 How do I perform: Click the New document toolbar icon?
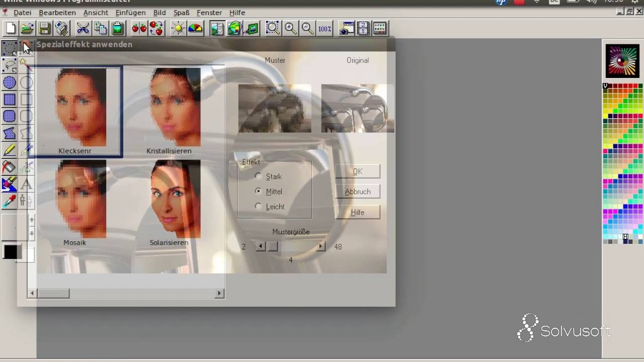click(x=11, y=28)
